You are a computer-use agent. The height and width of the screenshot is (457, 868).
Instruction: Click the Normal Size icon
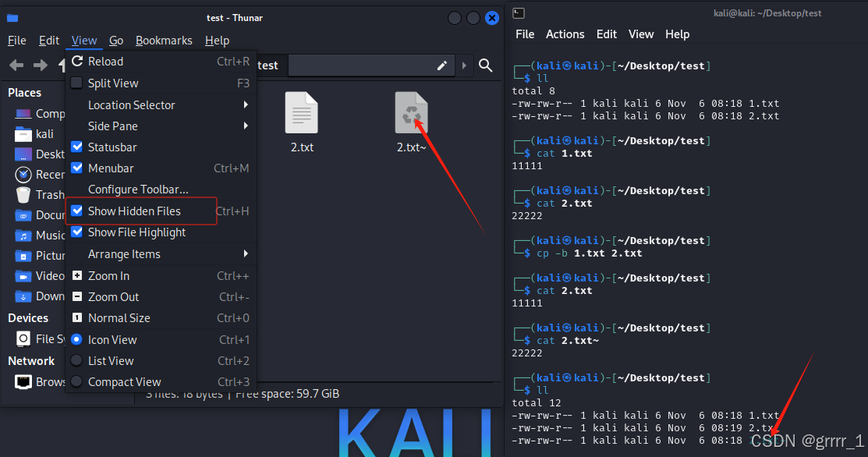coord(77,317)
